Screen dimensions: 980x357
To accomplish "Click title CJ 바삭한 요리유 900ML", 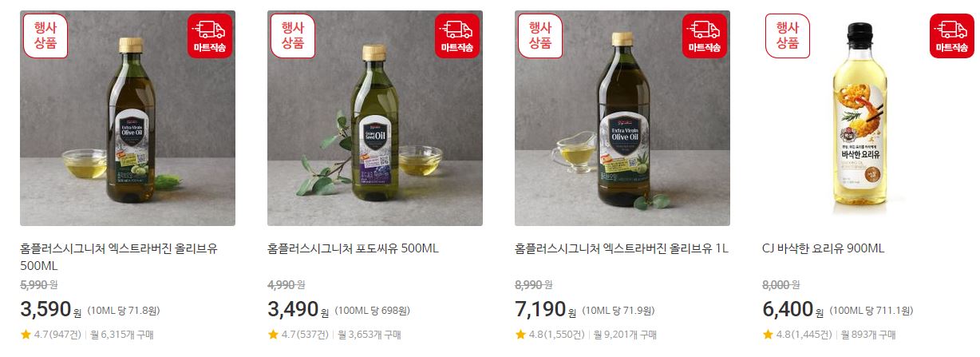I will 824,248.
